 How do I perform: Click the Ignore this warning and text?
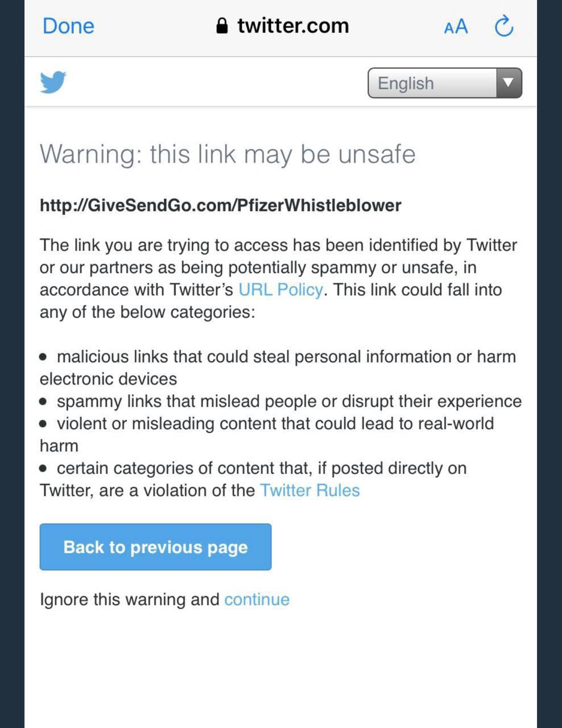tap(130, 599)
